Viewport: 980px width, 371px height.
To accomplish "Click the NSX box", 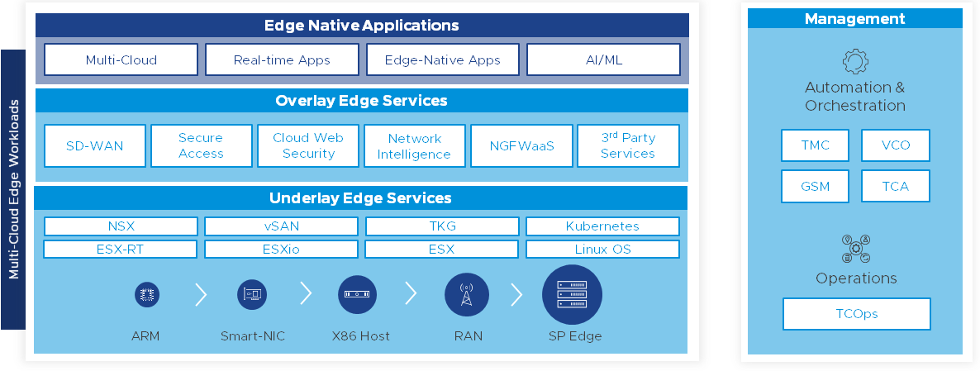I will tap(121, 226).
